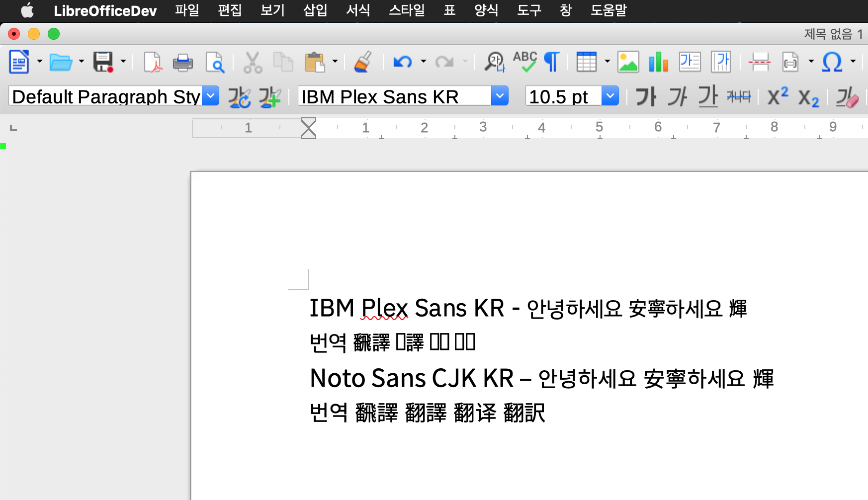Open the 파일 menu
This screenshot has width=868, height=500.
tap(187, 10)
